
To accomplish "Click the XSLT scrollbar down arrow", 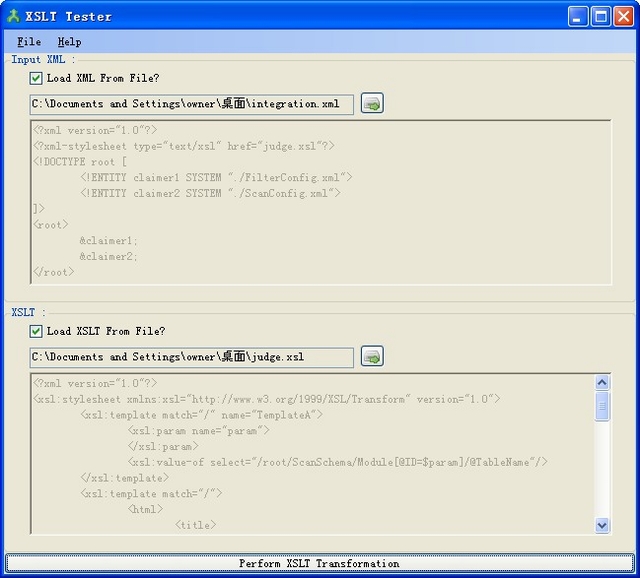I will point(602,525).
